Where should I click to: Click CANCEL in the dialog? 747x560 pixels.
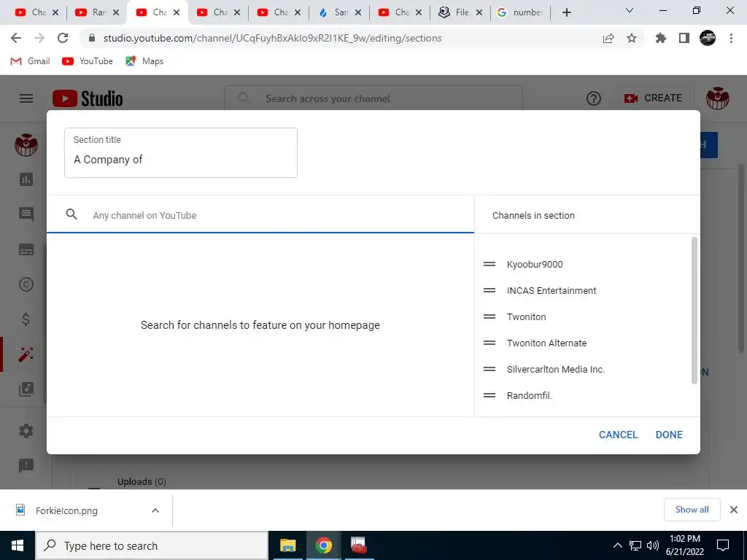[618, 435]
